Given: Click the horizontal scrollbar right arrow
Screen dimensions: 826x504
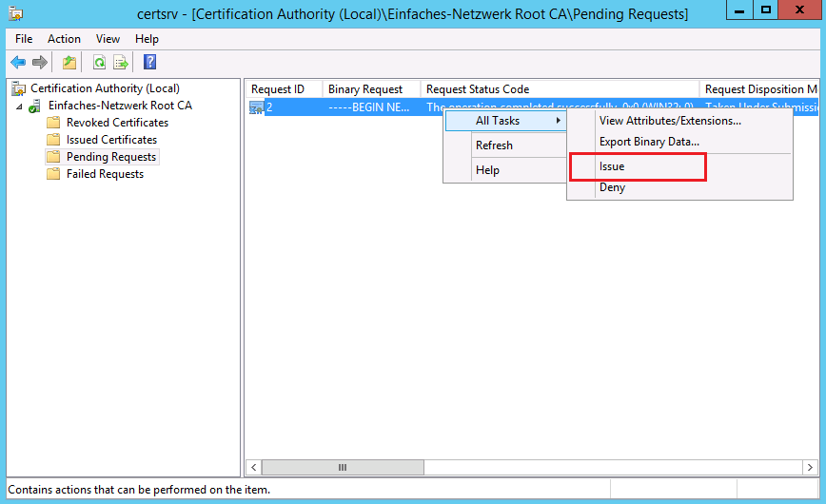Looking at the screenshot, I should tap(811, 468).
